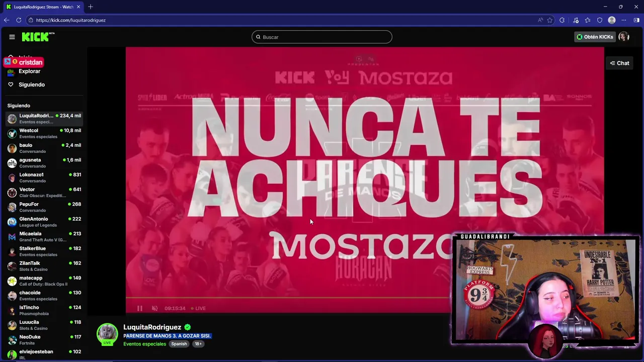Image resolution: width=644 pixels, height=362 pixels.
Task: Pause the live stream video
Action: (140, 308)
